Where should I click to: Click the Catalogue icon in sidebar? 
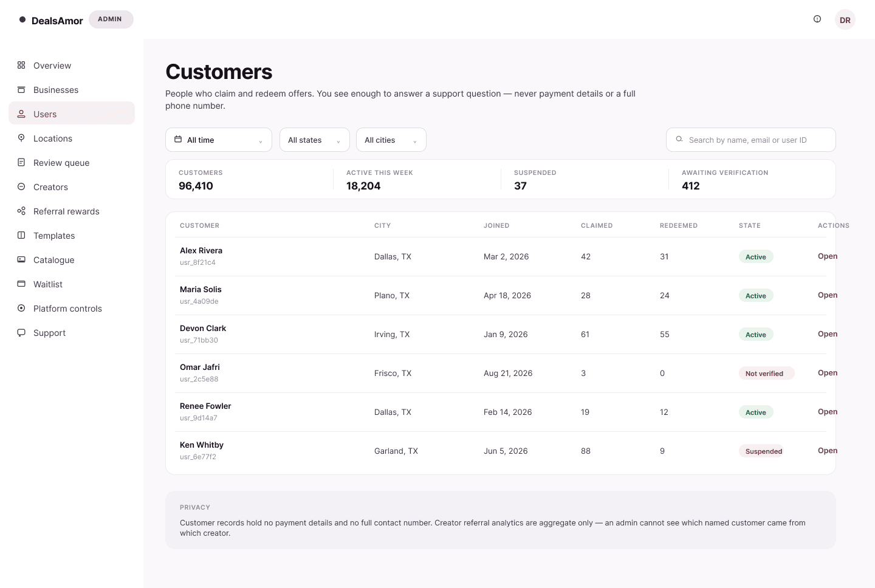[21, 259]
